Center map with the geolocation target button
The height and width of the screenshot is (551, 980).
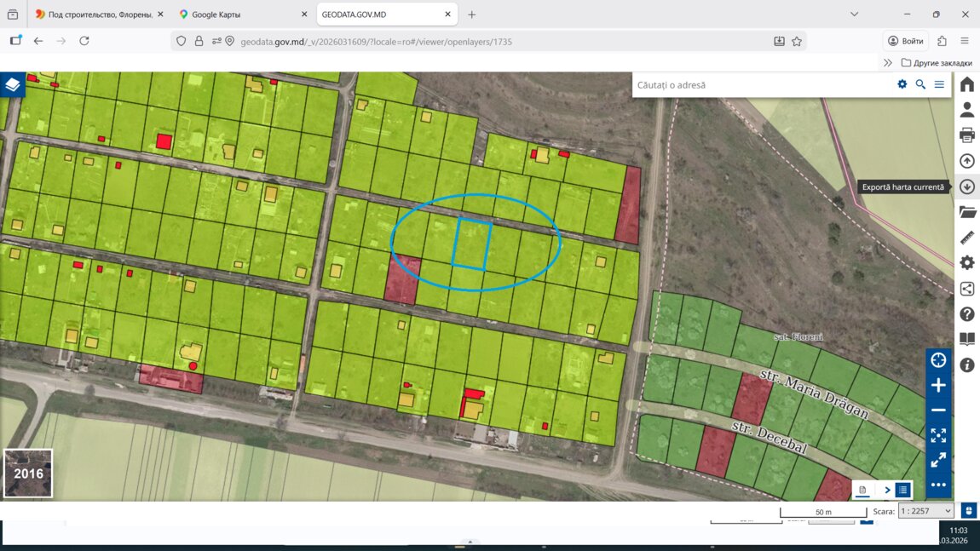pyautogui.click(x=938, y=360)
